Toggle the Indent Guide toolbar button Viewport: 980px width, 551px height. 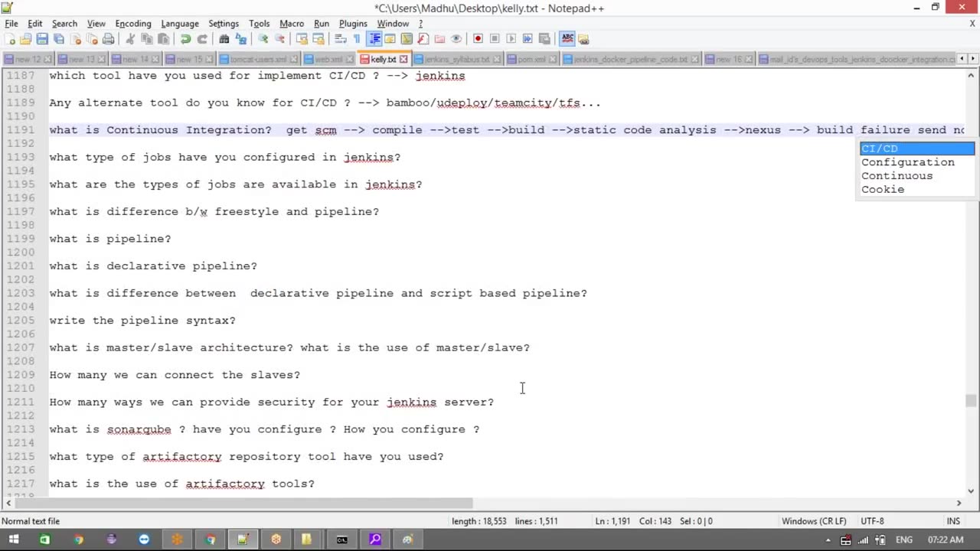(x=374, y=39)
